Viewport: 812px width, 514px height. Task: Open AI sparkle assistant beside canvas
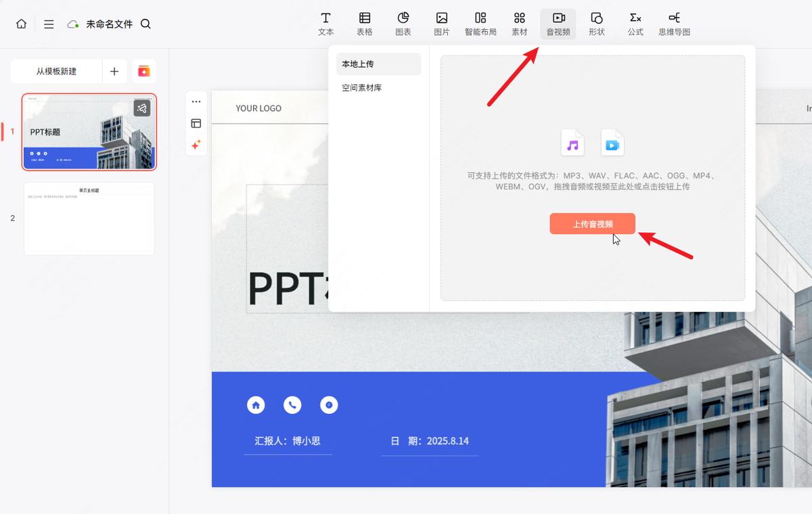(x=196, y=145)
